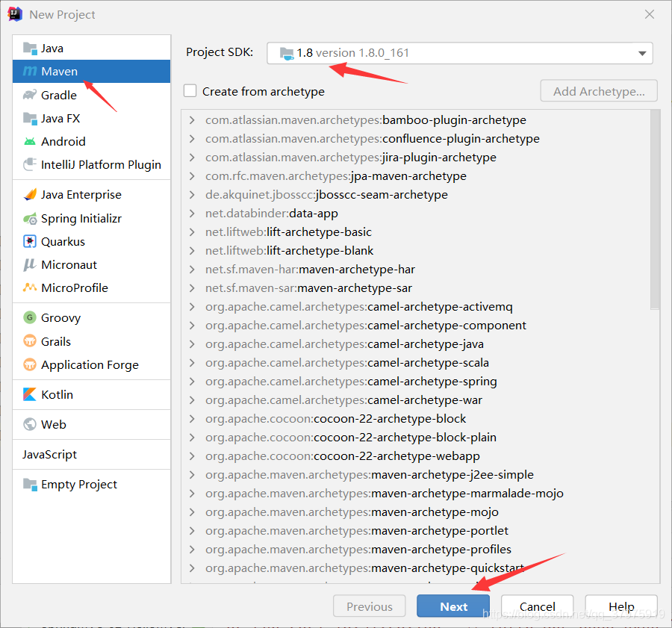Select Gradle project type label
The height and width of the screenshot is (628, 672).
tap(59, 95)
